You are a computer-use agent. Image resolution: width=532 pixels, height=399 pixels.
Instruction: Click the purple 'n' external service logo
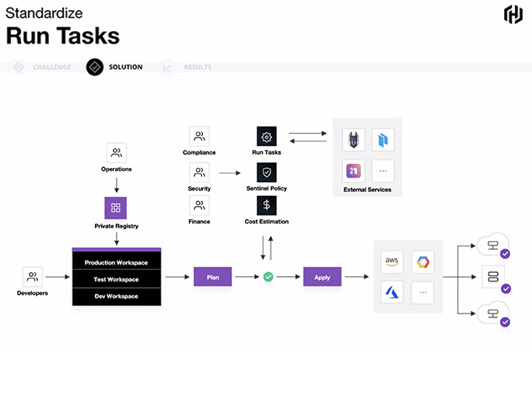pos(354,170)
